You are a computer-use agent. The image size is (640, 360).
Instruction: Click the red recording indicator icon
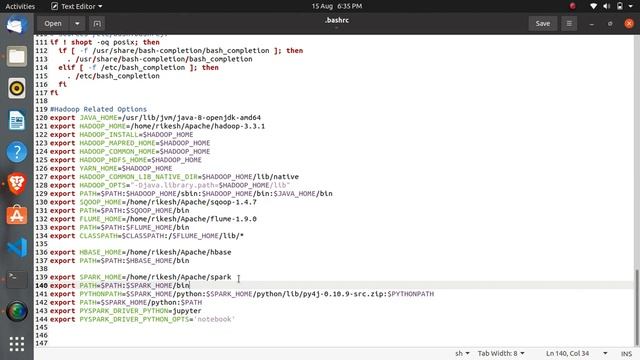click(x=572, y=6)
